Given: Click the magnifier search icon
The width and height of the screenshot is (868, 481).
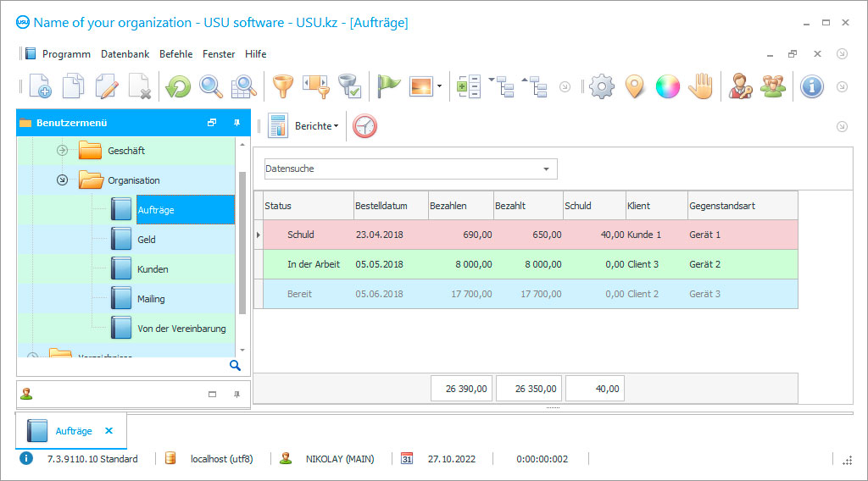Looking at the screenshot, I should click(x=211, y=87).
